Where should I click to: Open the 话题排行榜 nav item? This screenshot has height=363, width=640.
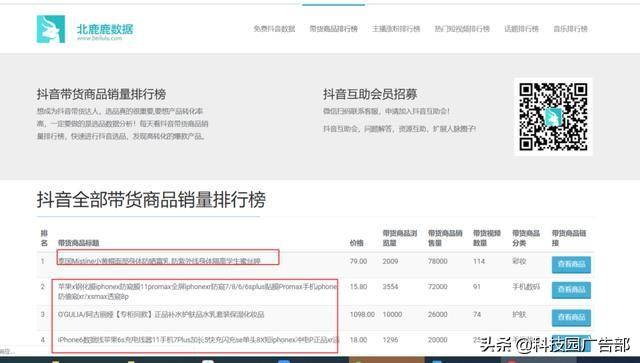(521, 29)
